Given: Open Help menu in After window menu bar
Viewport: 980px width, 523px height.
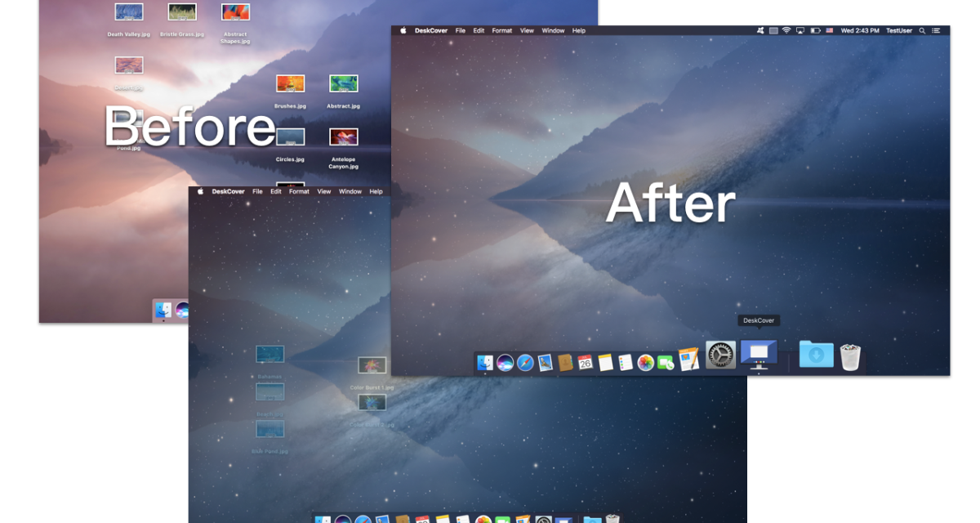Looking at the screenshot, I should 578,30.
